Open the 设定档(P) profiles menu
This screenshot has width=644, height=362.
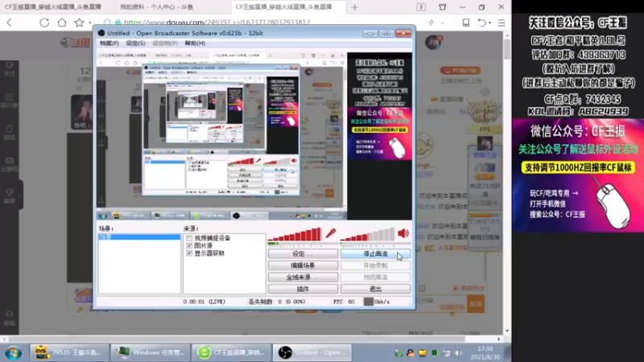pyautogui.click(x=165, y=43)
